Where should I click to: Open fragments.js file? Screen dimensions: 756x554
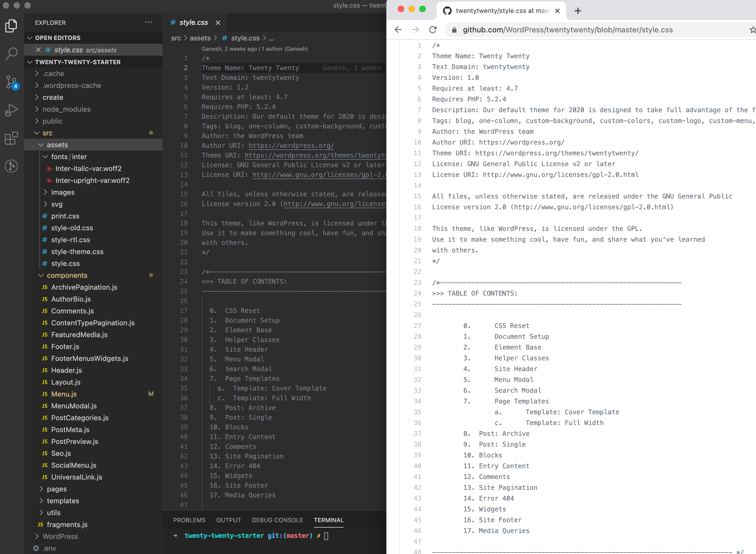pos(67,525)
